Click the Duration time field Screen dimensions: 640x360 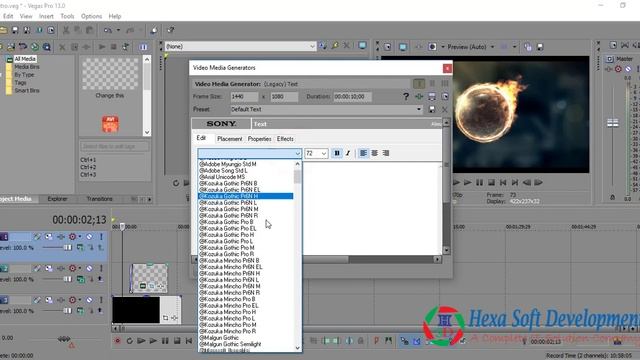click(352, 97)
